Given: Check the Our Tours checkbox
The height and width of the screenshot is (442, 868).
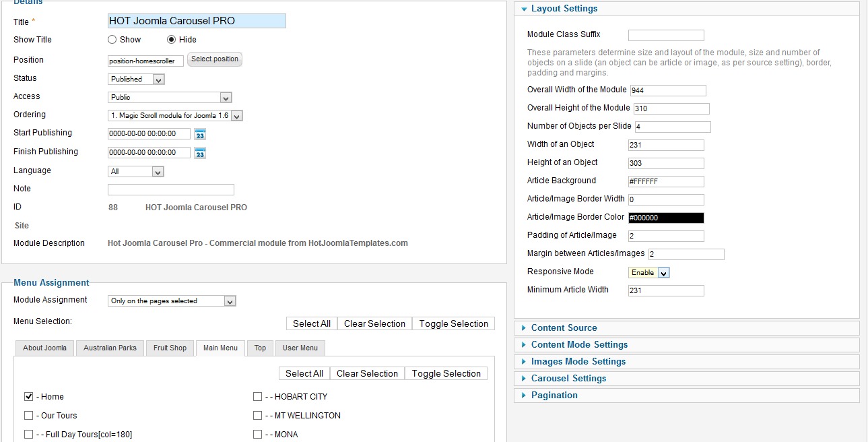Looking at the screenshot, I should point(29,416).
